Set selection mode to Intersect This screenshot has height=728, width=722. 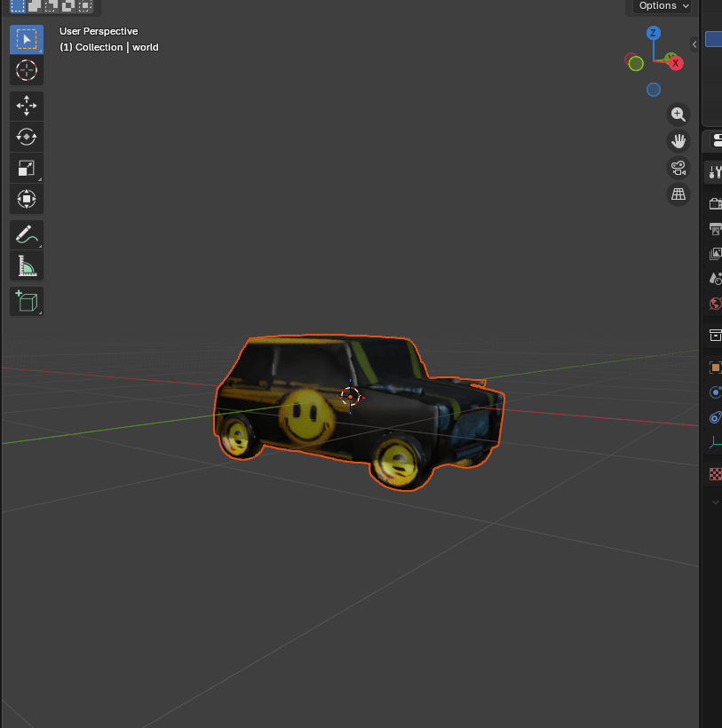point(85,5)
